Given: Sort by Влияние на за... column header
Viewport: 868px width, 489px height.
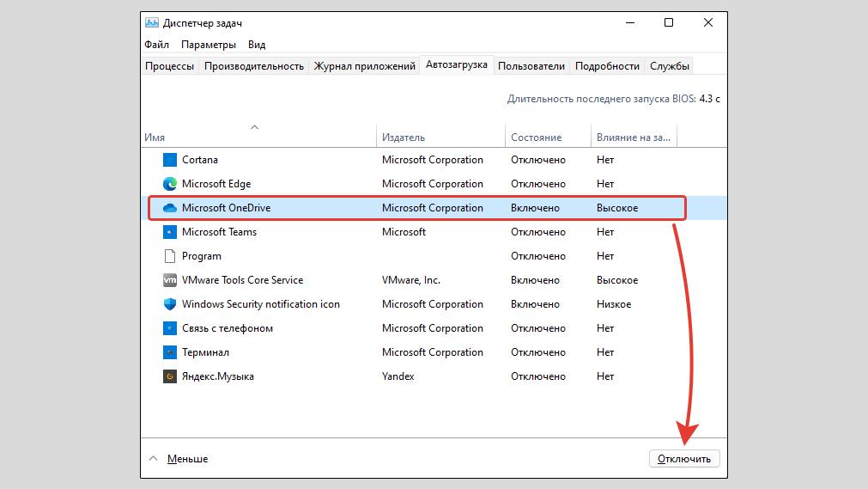Looking at the screenshot, I should (x=634, y=137).
